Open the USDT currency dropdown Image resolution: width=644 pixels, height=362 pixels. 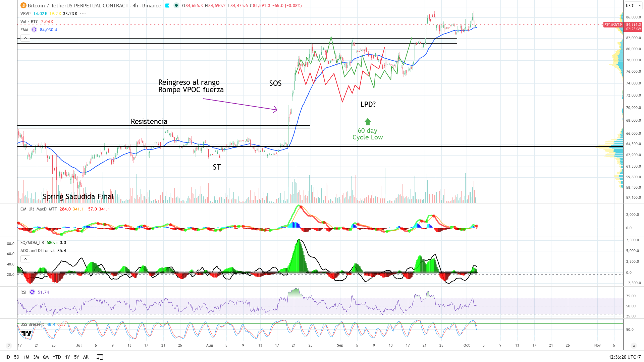click(633, 5)
